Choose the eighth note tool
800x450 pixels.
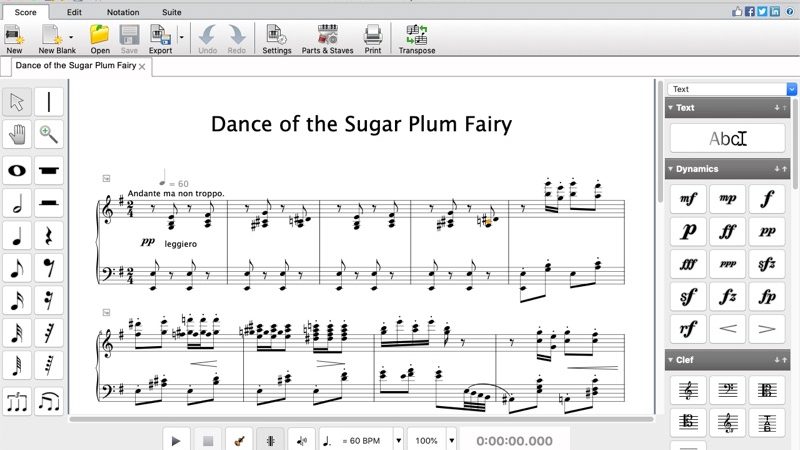[x=17, y=268]
